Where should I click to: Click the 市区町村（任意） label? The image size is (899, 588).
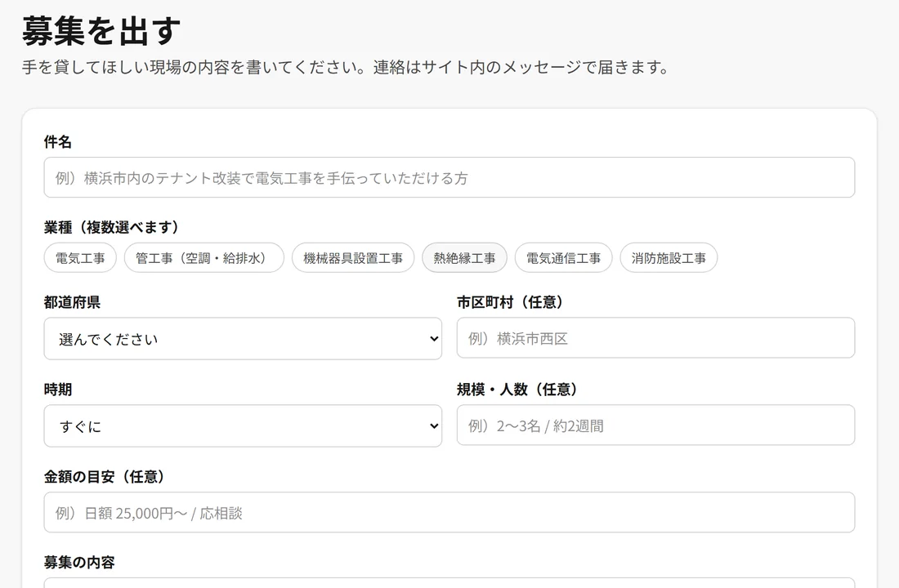coord(510,303)
